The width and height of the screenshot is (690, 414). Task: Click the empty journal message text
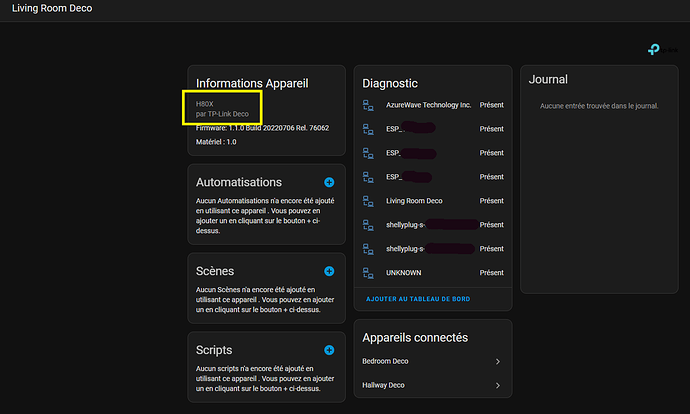[599, 106]
